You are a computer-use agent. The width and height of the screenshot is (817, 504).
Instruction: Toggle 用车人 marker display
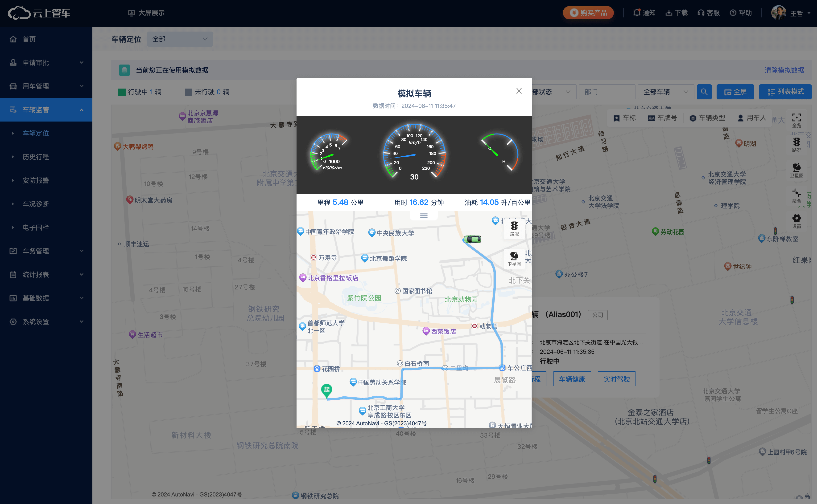[x=752, y=118]
